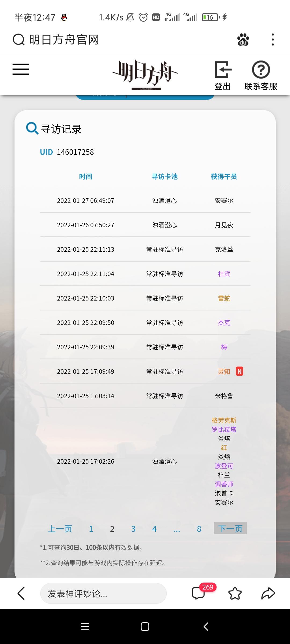Tap the QQ penguin notification icon

pos(64,17)
